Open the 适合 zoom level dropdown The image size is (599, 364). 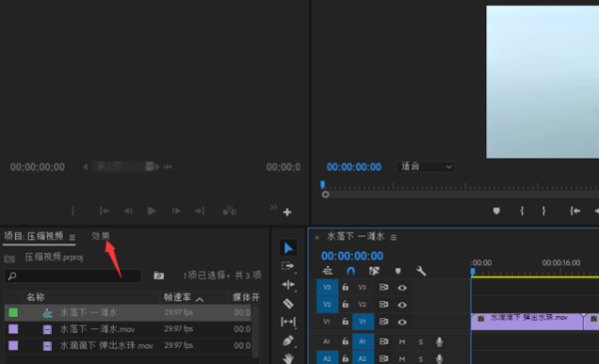pos(425,167)
